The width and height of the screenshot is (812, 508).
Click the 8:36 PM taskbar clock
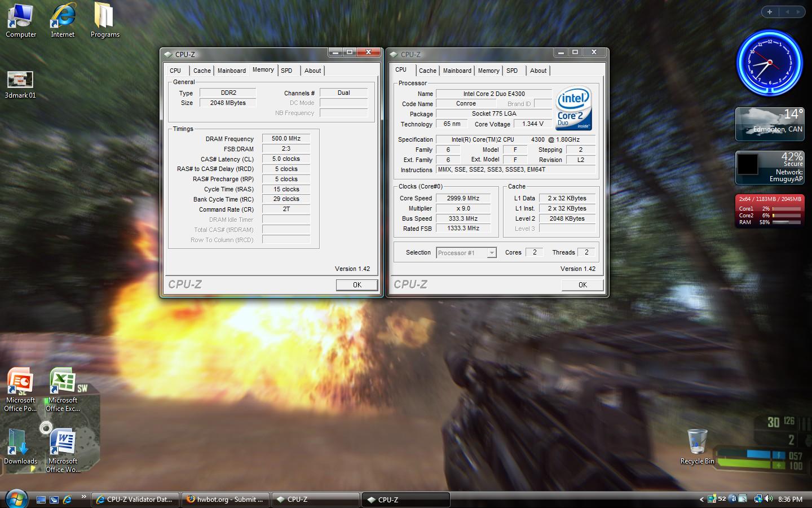coord(790,500)
